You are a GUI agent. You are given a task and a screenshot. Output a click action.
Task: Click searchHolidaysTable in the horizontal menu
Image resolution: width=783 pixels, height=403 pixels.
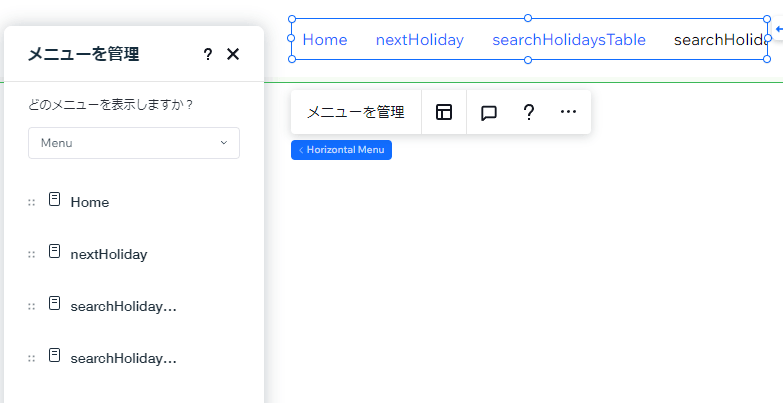click(x=569, y=39)
